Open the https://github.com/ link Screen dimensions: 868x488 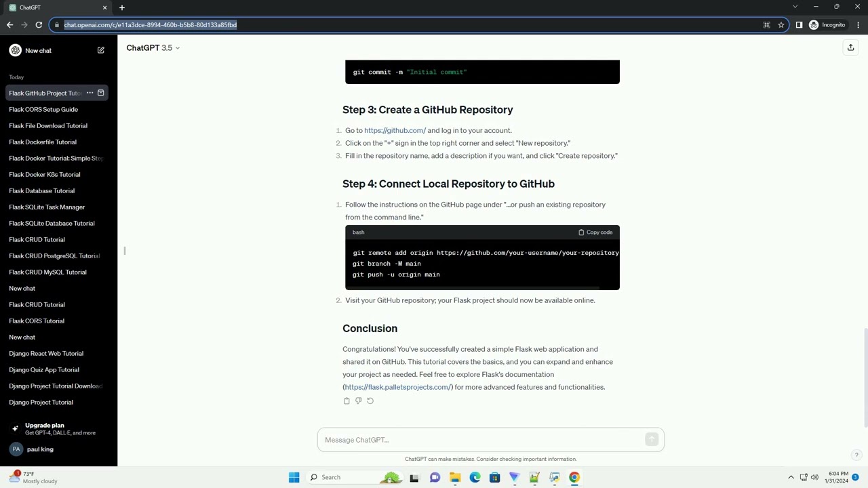coord(395,130)
